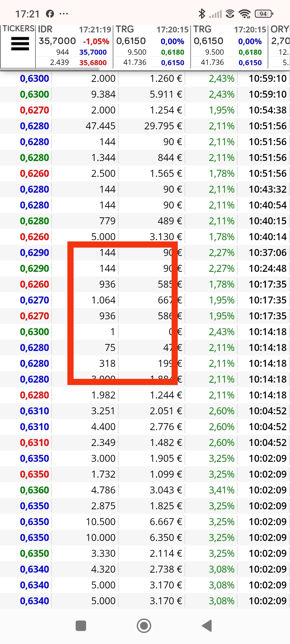Tap the 1.565 € amount cell
The width and height of the screenshot is (290, 644).
point(166,173)
